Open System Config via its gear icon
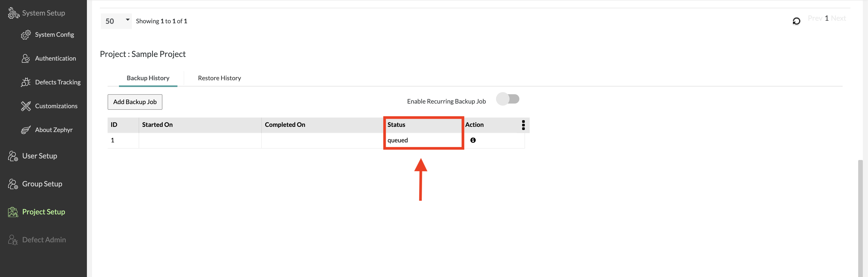The image size is (868, 277). 26,35
